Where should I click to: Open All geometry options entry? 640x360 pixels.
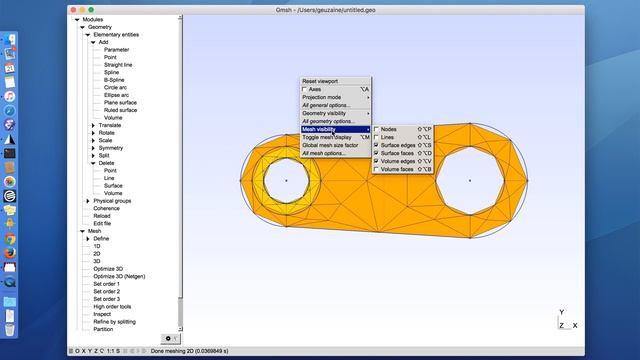click(336, 121)
